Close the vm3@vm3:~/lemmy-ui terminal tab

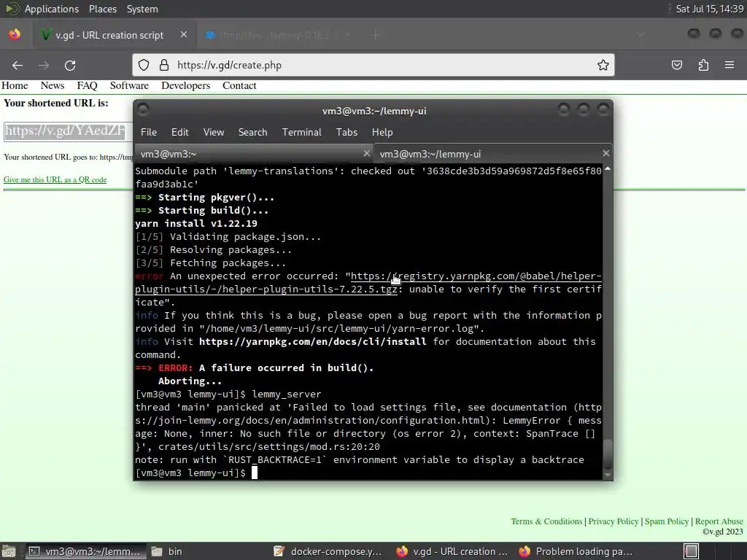606,153
